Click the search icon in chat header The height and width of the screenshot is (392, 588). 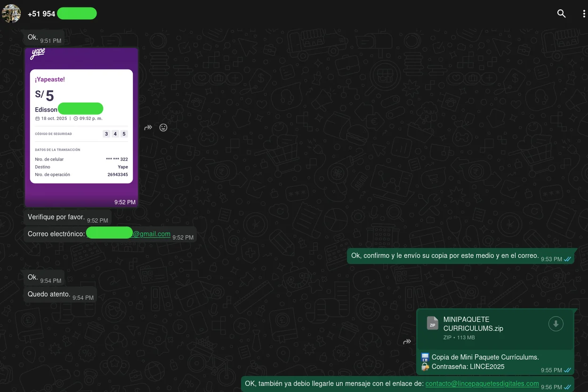coord(561,14)
